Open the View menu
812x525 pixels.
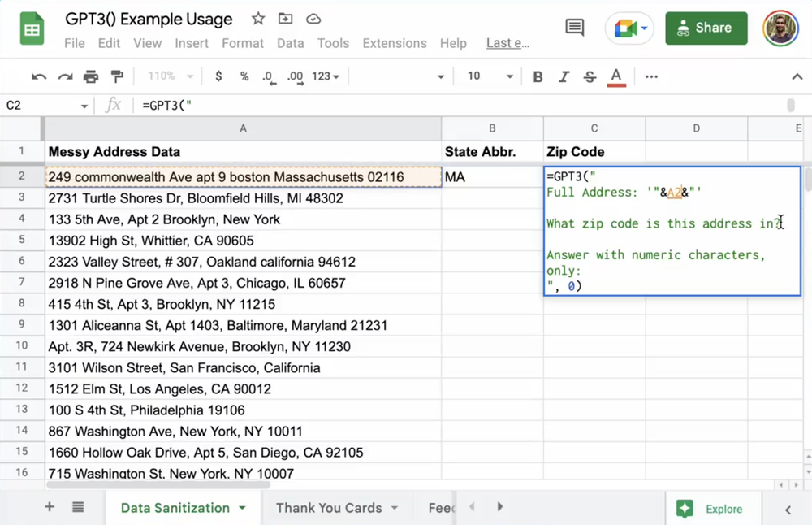click(x=148, y=44)
